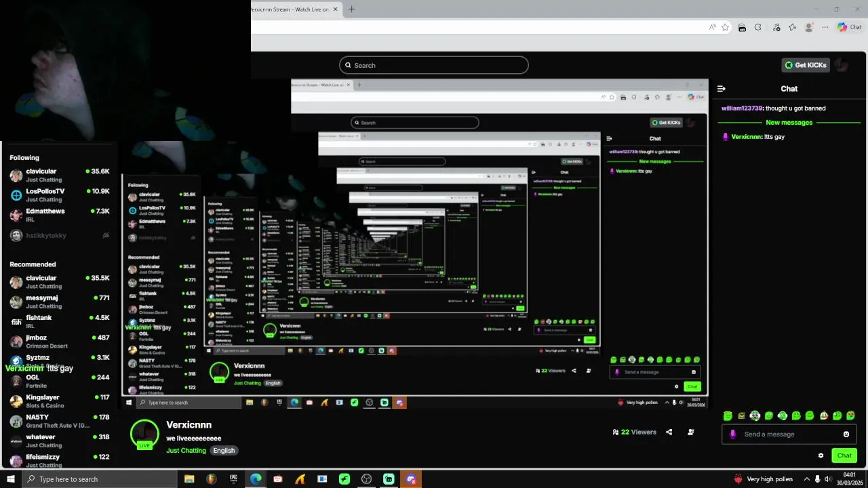This screenshot has width=868, height=488.
Task: Click the taskbar Type here to search box
Action: 99,479
